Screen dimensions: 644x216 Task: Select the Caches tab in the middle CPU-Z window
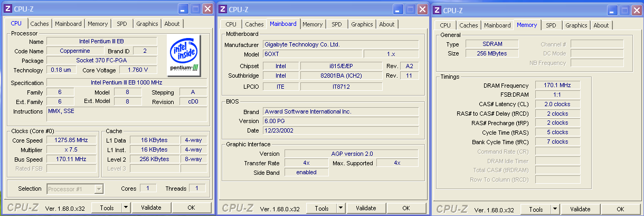[x=254, y=24]
